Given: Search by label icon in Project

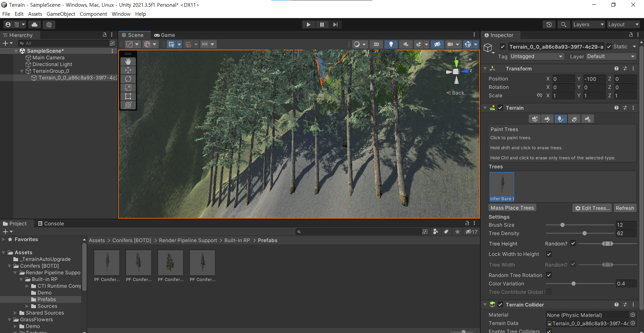Looking at the screenshot, I should [446, 232].
